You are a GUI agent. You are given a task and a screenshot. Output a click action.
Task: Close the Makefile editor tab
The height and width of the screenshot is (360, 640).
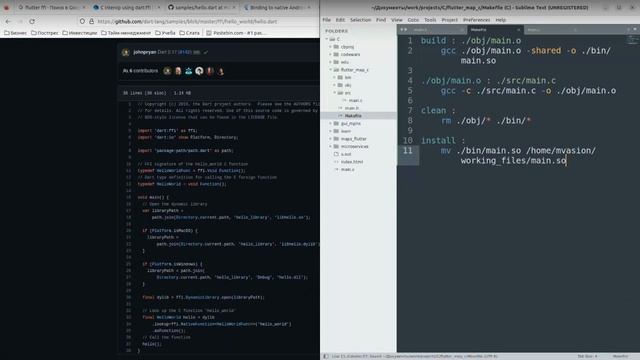[x=518, y=30]
